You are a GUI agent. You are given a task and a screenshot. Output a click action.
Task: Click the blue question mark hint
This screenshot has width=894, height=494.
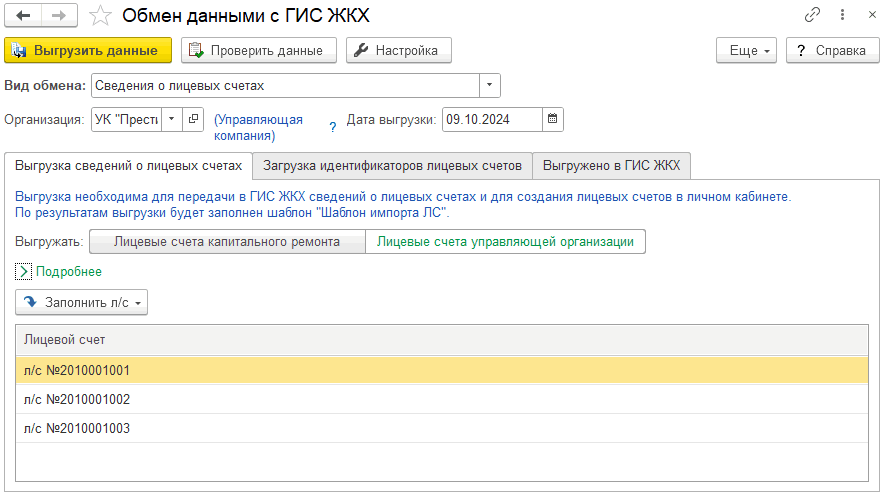tap(332, 127)
